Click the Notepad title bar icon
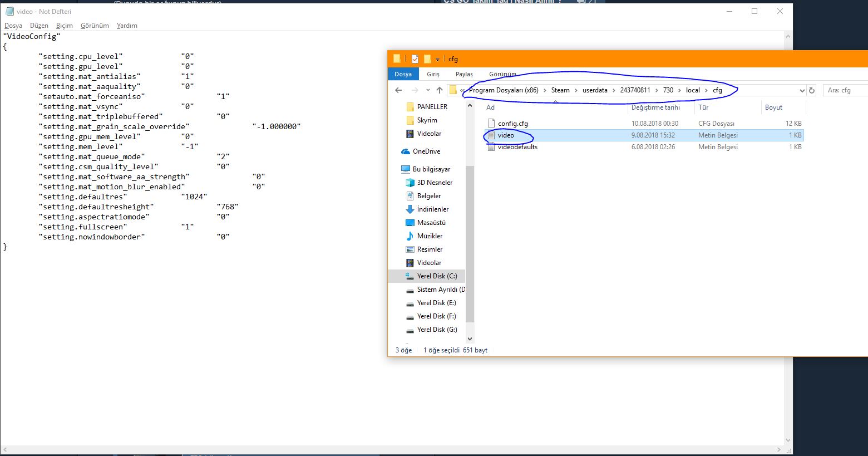This screenshot has height=456, width=868. 9,11
